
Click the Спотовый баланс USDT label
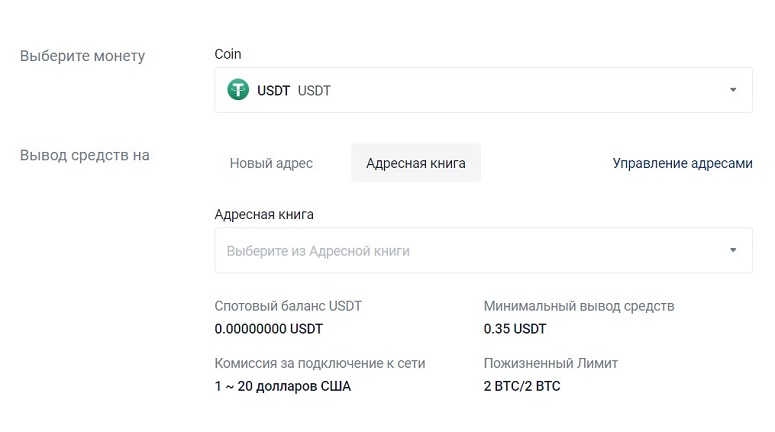pos(288,306)
